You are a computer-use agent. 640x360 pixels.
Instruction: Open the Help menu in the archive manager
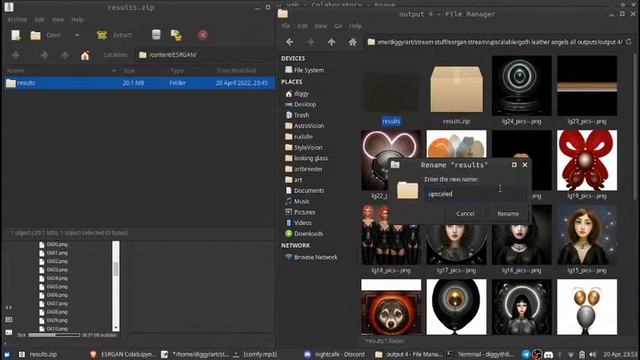(78, 19)
